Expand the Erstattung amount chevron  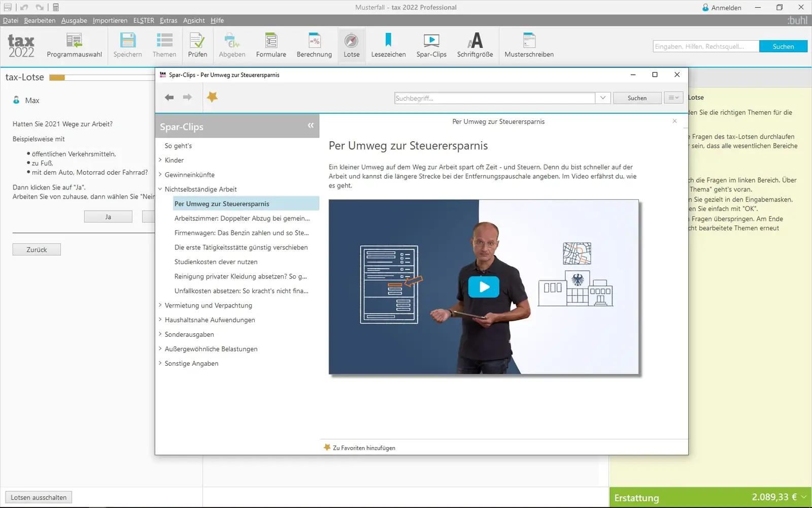click(x=804, y=497)
